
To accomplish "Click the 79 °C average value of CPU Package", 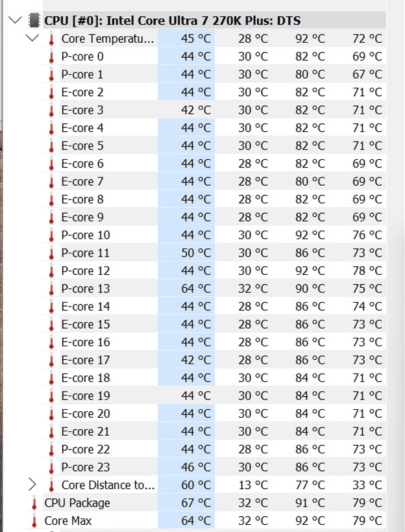I will click(367, 503).
